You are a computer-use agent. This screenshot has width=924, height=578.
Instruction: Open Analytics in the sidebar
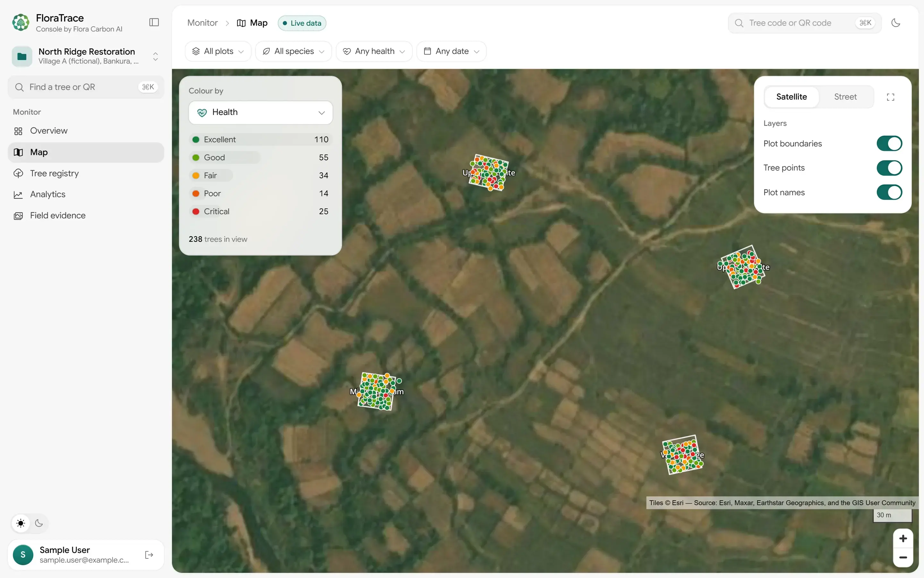click(x=86, y=194)
